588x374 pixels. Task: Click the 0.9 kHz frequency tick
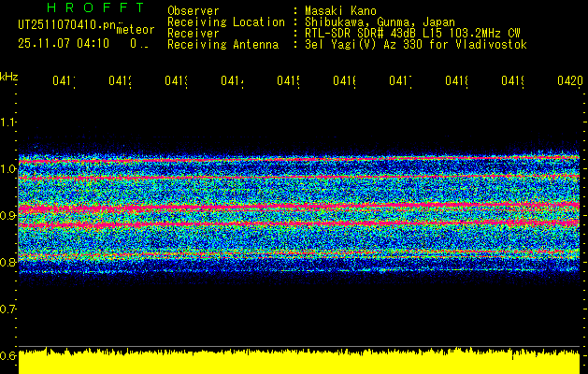8,216
